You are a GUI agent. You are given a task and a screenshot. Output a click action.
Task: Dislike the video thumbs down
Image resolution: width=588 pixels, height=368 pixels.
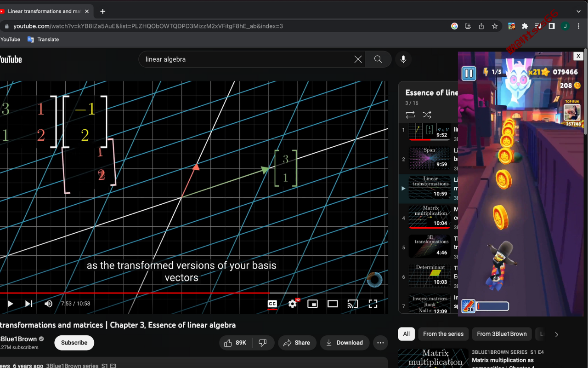[x=263, y=343]
